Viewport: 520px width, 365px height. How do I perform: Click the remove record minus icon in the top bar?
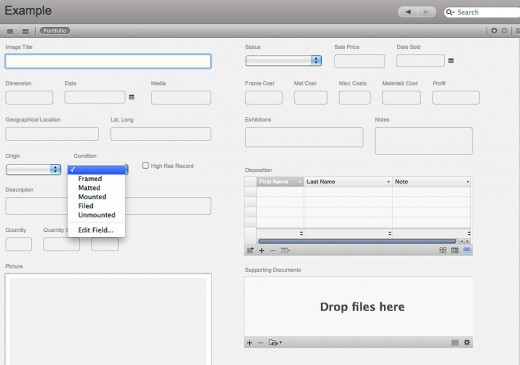tap(504, 31)
